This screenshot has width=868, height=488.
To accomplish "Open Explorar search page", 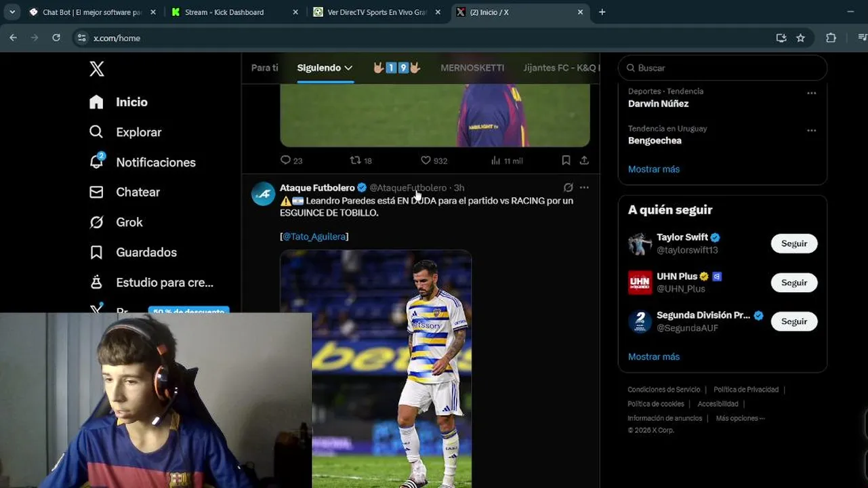I will pyautogui.click(x=125, y=132).
